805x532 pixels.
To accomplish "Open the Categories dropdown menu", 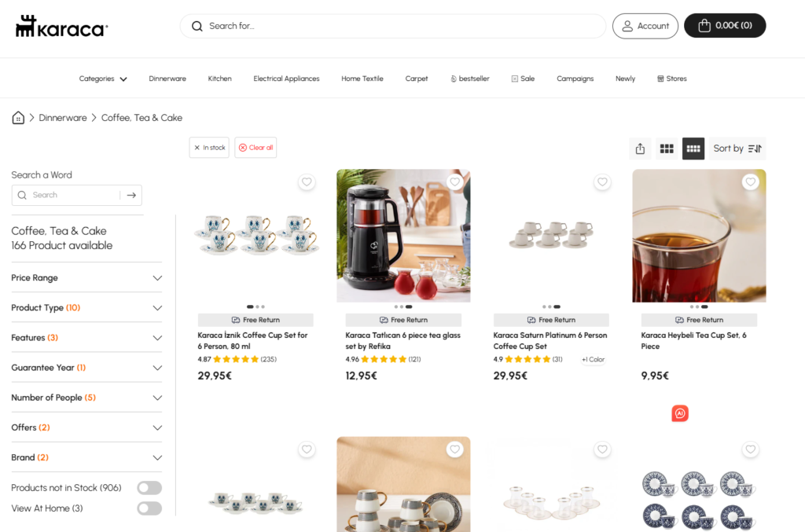I will click(103, 79).
